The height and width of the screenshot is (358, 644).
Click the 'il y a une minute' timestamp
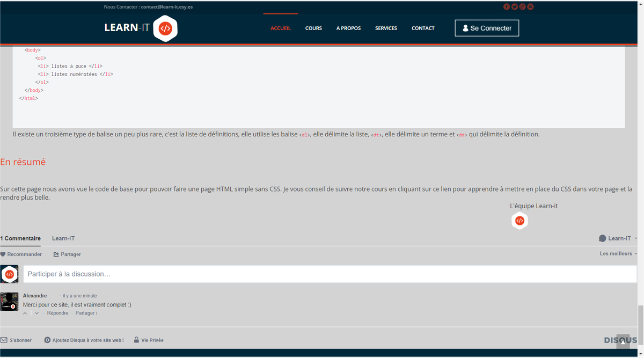click(x=80, y=296)
